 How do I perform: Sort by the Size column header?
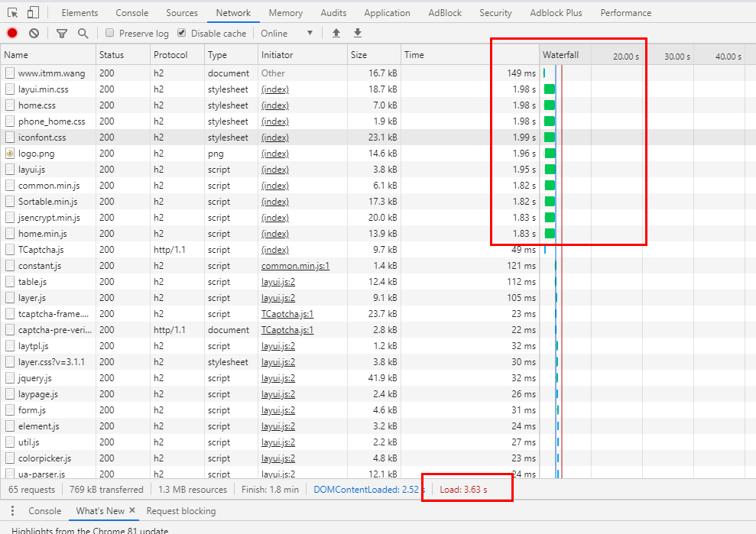point(374,55)
